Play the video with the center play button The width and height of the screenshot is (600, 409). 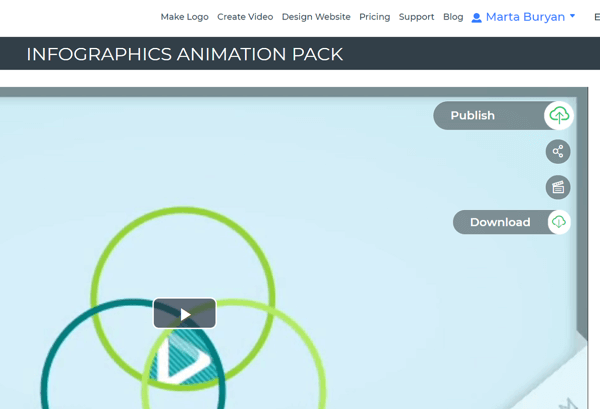tap(184, 313)
